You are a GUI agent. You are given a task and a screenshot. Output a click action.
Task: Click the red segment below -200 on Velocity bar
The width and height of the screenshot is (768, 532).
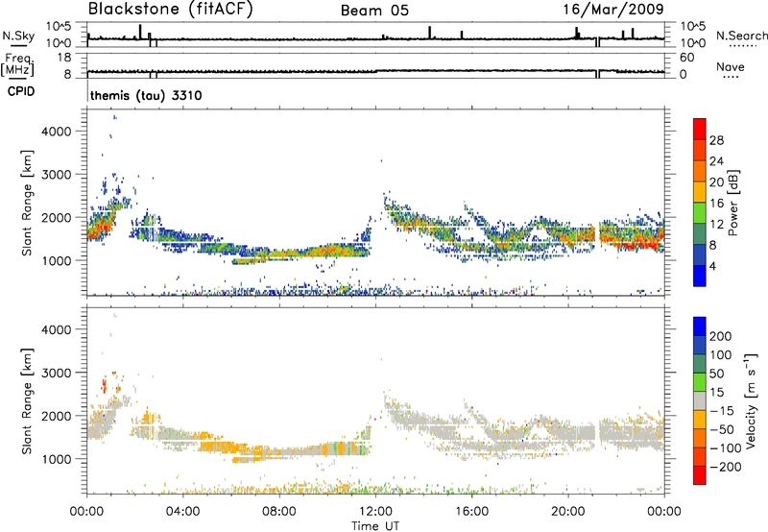(x=700, y=475)
